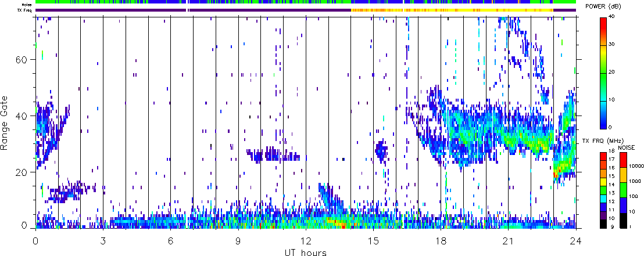The width and height of the screenshot is (644, 256).
Task: Click the purple part of the TX Freq strip
Action: coord(193,10)
